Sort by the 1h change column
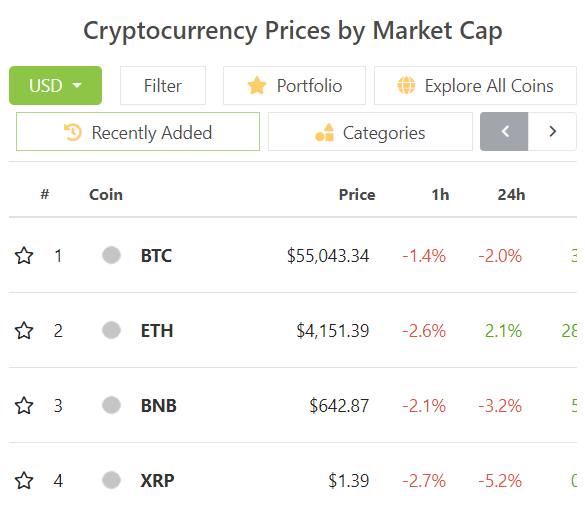This screenshot has width=585, height=513. (441, 195)
